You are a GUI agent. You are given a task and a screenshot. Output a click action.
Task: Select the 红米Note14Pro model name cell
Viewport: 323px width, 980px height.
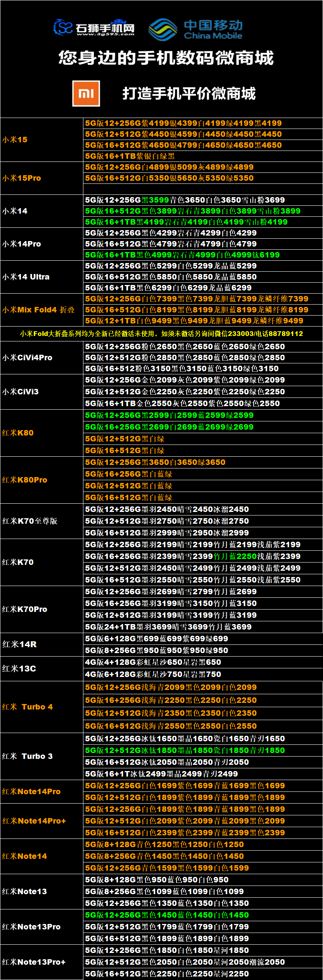pyautogui.click(x=42, y=791)
